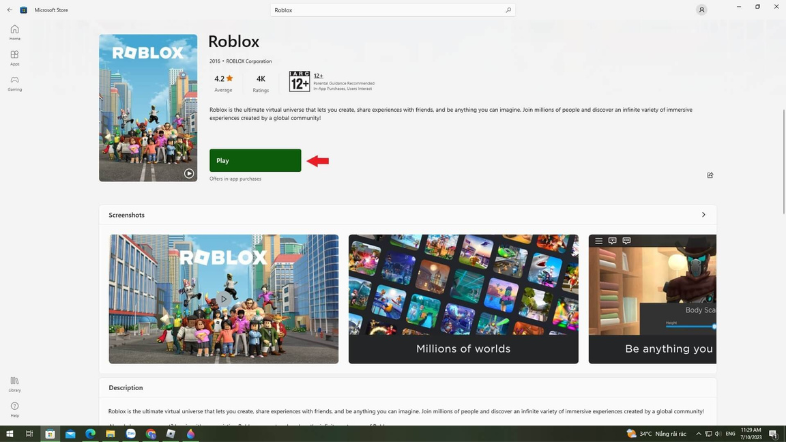
Task: Open the user profile account icon
Action: (701, 10)
